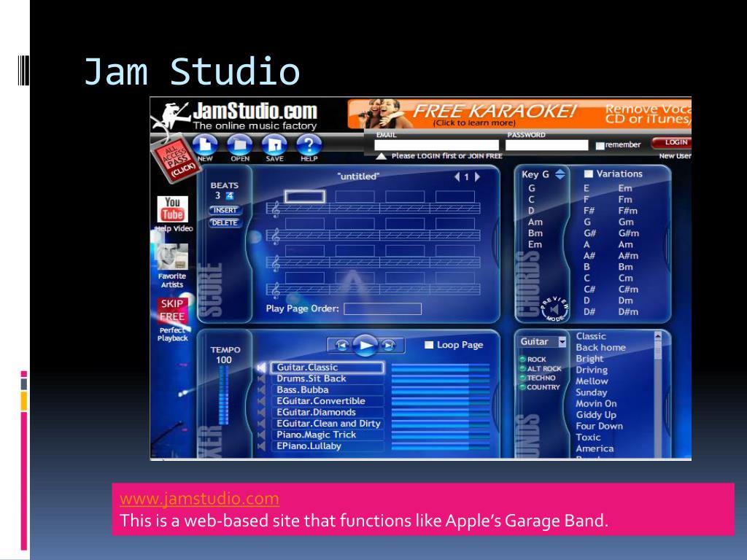Adjust the Drums.Sit Back volume bar
The height and width of the screenshot is (560, 747).
coord(440,378)
